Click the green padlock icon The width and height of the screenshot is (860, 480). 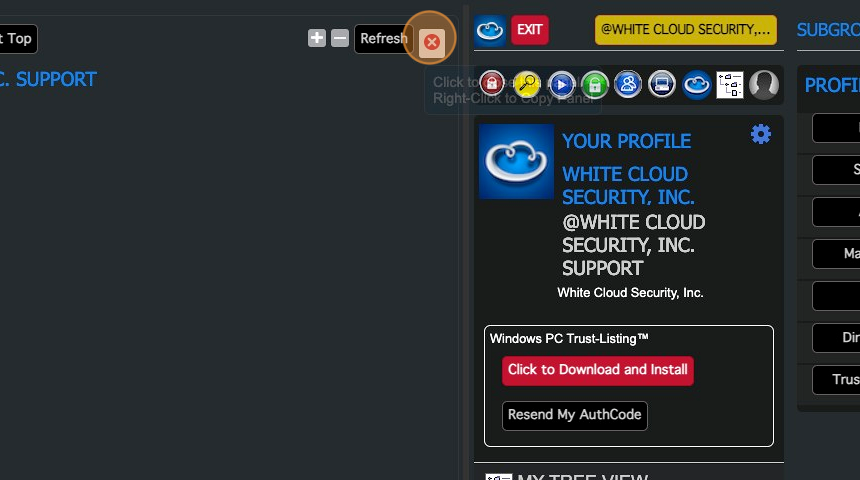pyautogui.click(x=595, y=85)
